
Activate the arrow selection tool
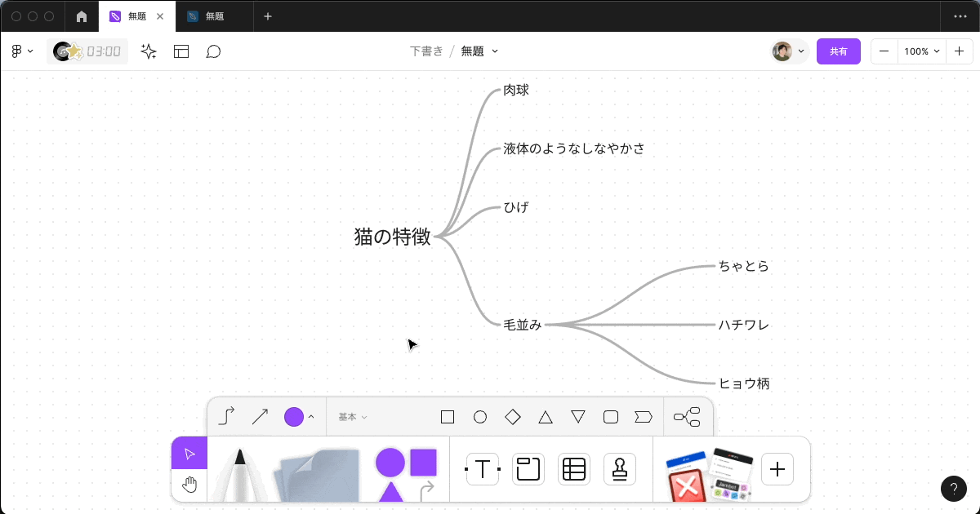[x=189, y=452]
